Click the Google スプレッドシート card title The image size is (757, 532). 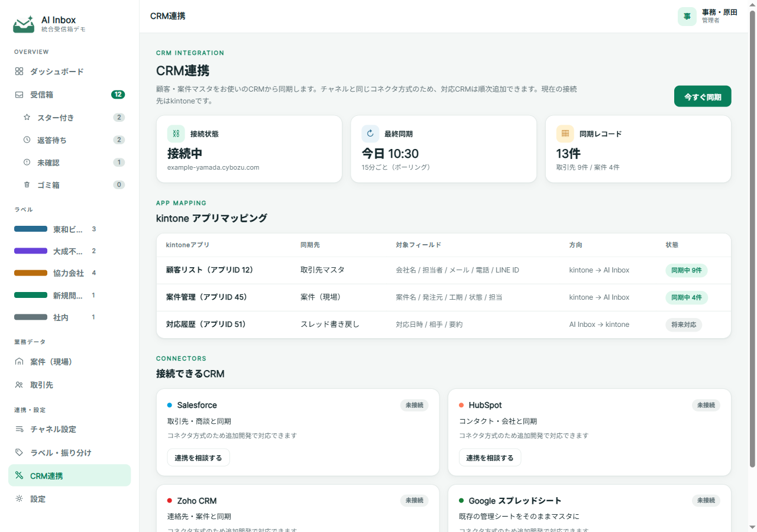(515, 501)
